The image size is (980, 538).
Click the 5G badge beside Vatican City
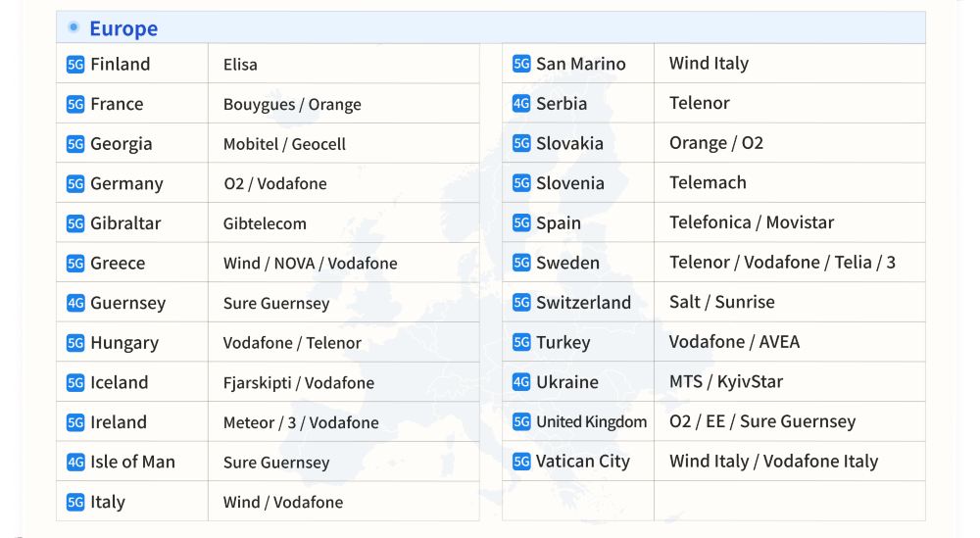pos(521,462)
